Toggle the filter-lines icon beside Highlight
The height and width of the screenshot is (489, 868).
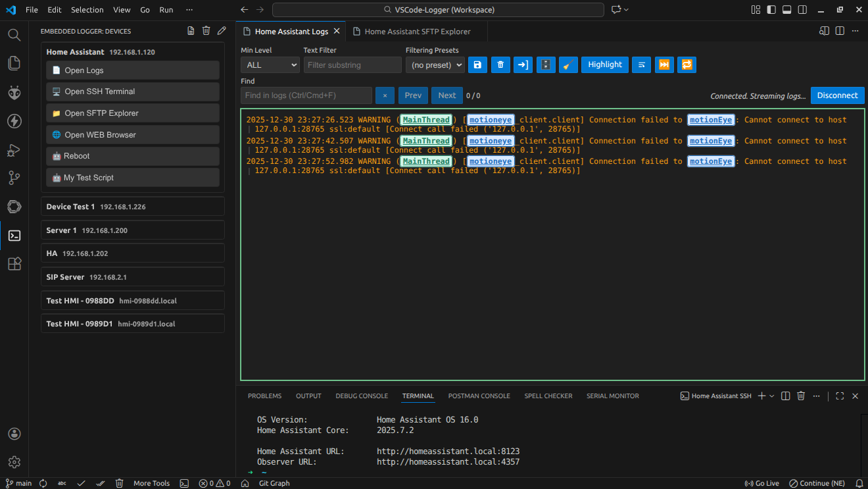click(641, 64)
